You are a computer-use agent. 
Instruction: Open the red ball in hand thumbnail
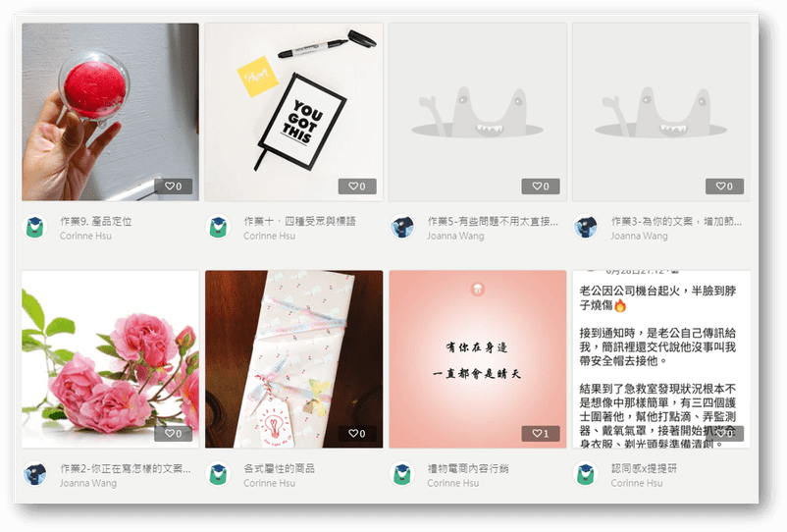pyautogui.click(x=111, y=112)
